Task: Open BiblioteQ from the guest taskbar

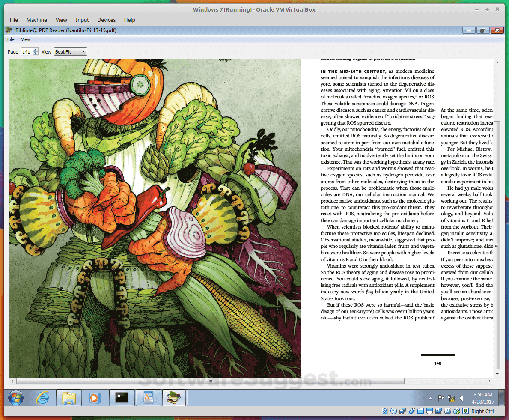Action: tap(174, 398)
